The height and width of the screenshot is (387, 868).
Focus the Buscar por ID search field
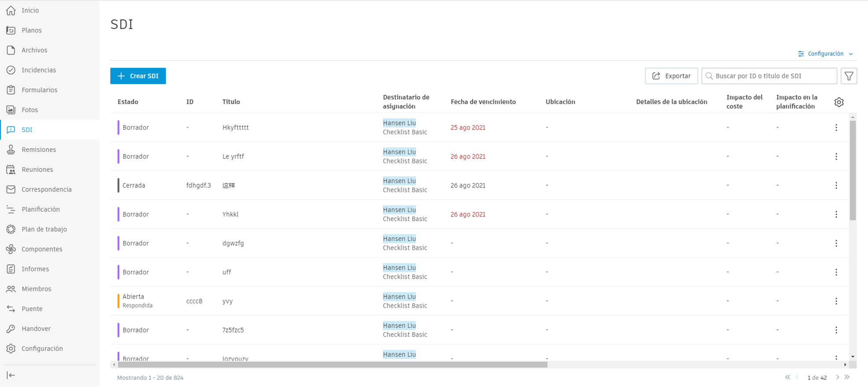pos(774,76)
